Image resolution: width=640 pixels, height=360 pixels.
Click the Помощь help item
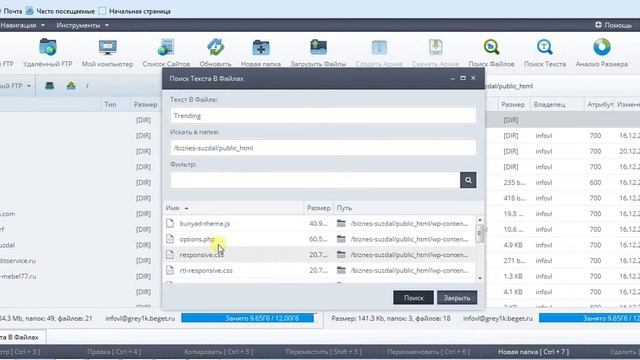(x=613, y=25)
